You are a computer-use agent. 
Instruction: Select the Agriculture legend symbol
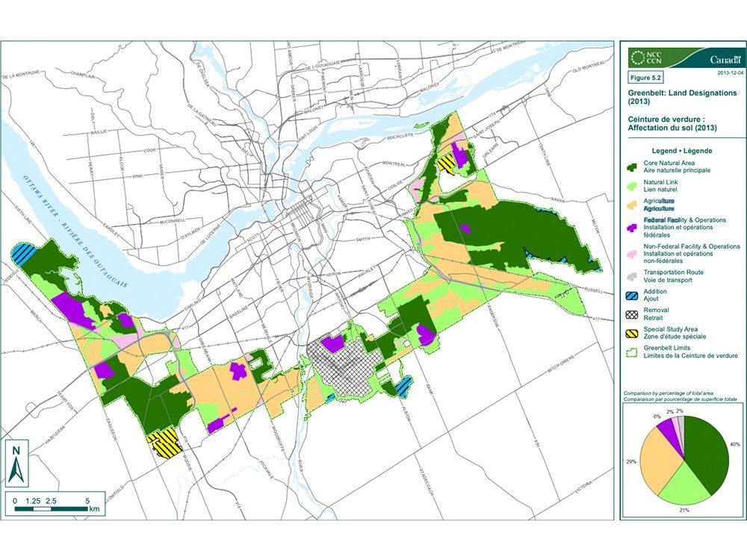pos(631,206)
